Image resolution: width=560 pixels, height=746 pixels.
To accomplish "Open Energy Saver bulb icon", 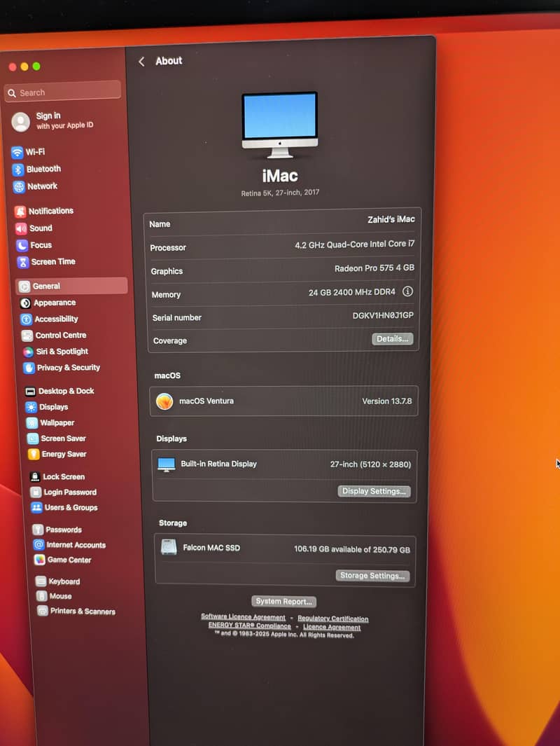I will tap(34, 455).
